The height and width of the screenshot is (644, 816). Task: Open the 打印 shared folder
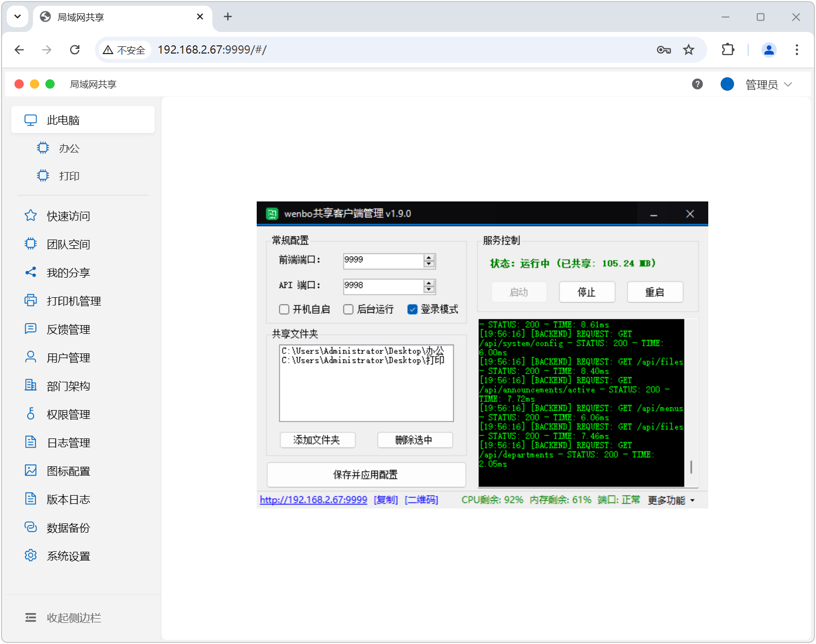[x=69, y=176]
